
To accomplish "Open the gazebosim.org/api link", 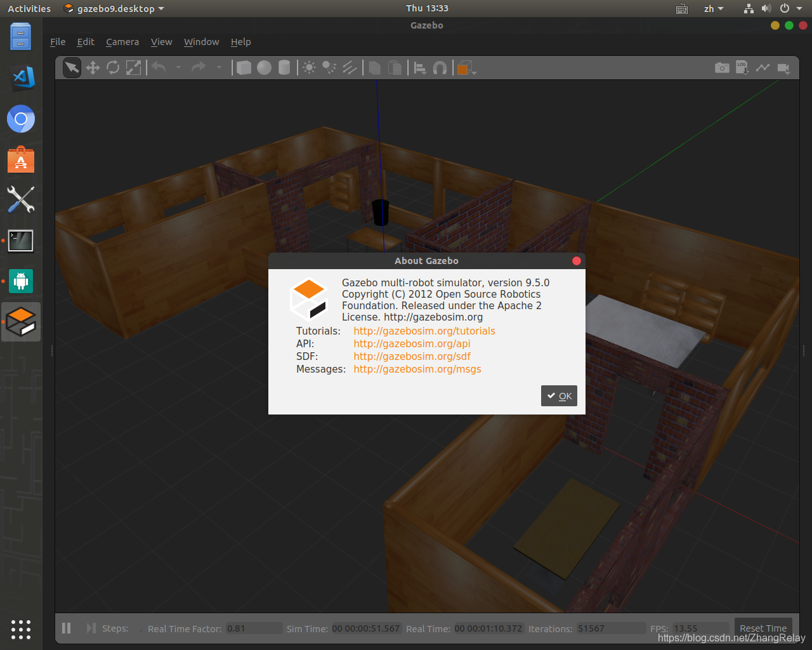I will [412, 343].
